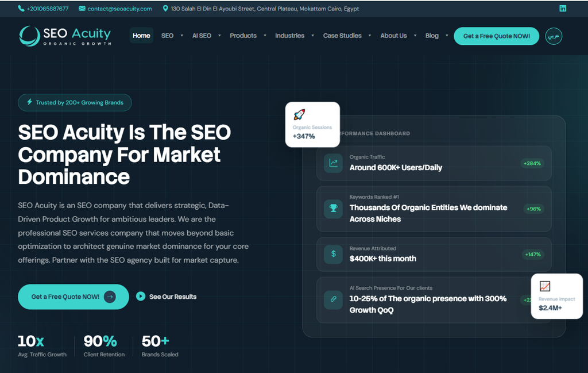Click the +347% Organic Sessions value
This screenshot has height=373, width=588.
[x=304, y=136]
